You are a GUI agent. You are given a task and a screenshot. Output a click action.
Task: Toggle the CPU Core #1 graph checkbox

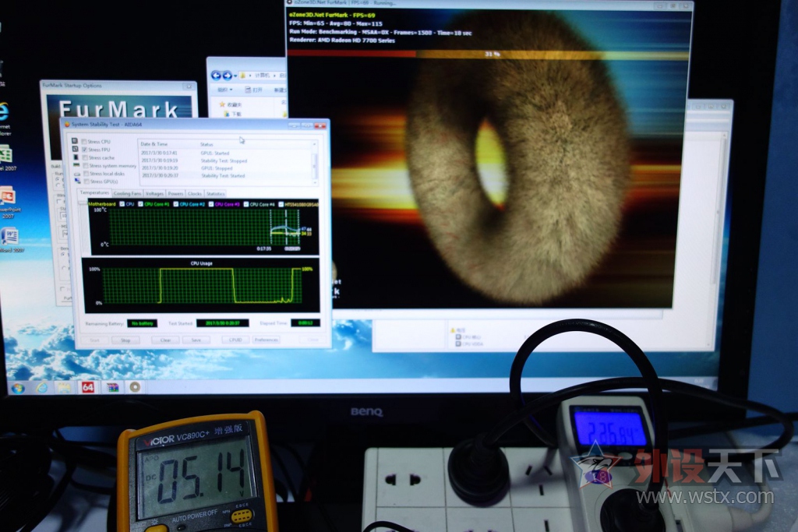[140, 204]
